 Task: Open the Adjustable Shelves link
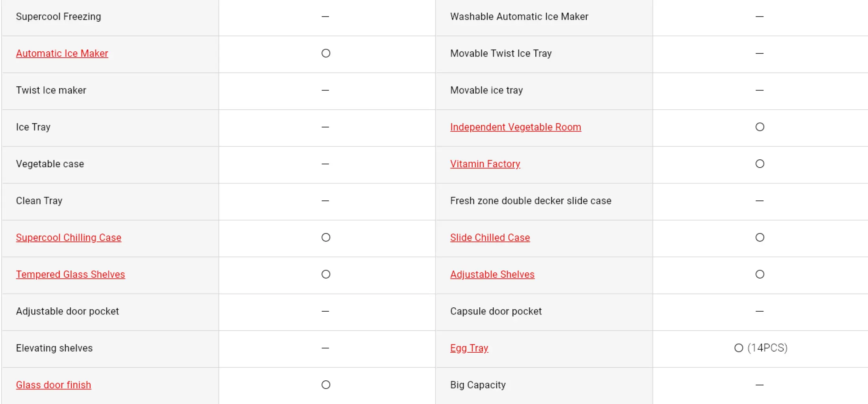[x=492, y=274]
